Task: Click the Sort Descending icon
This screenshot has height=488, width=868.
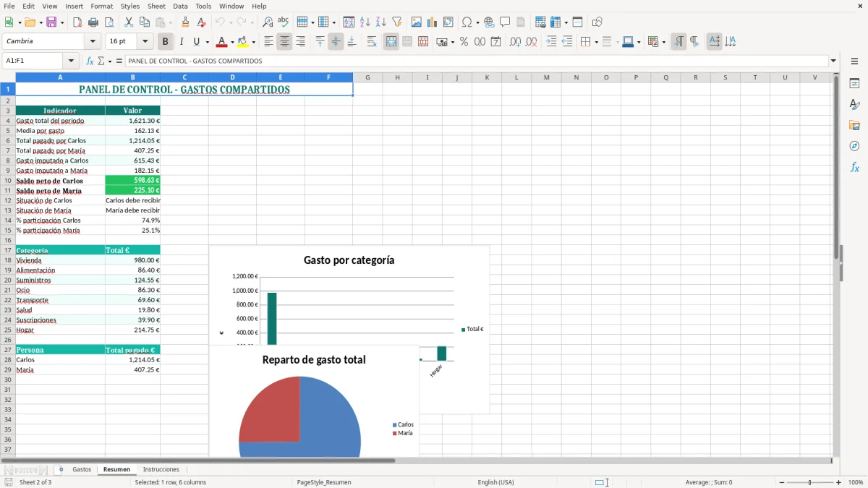Action: coord(380,22)
